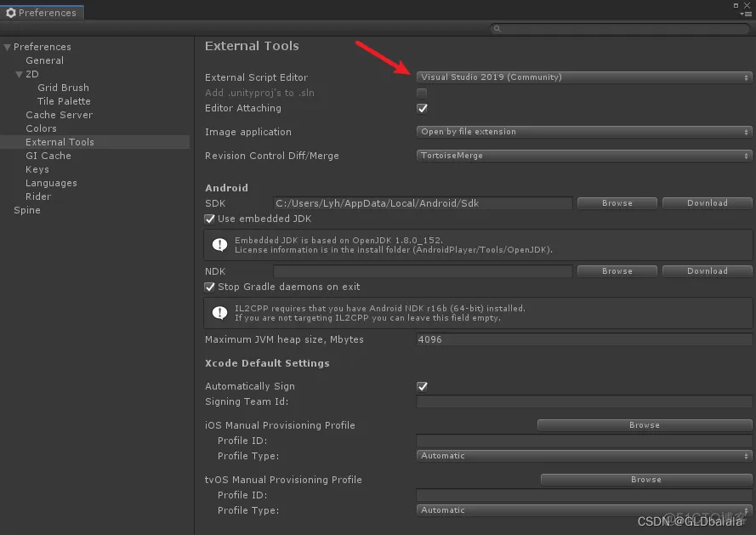Click the Maximum JVM heap size label
This screenshot has height=535, width=756.
coord(284,339)
